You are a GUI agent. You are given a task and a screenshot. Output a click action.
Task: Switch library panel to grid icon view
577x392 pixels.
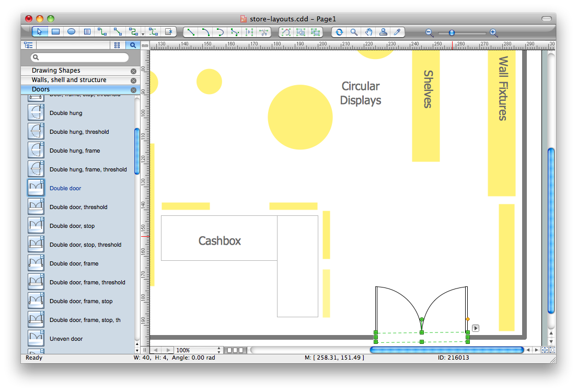(x=117, y=45)
